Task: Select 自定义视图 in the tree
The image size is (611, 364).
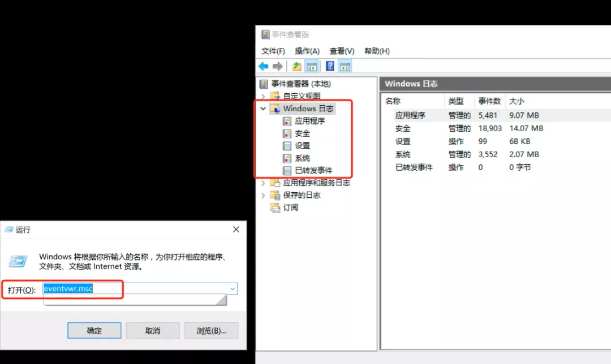Action: click(302, 96)
